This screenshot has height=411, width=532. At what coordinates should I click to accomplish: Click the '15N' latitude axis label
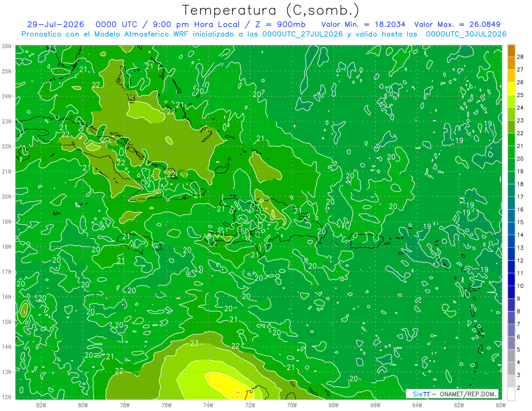pyautogui.click(x=6, y=321)
